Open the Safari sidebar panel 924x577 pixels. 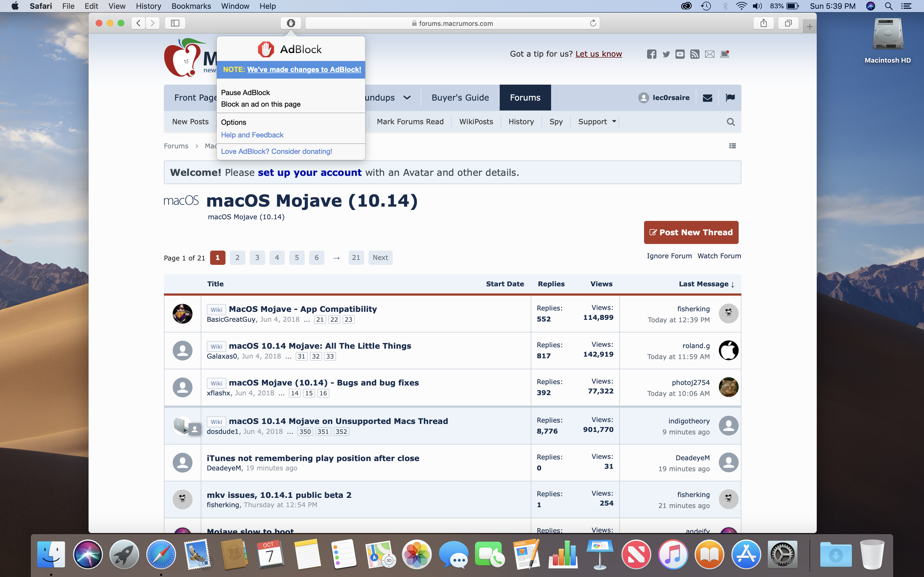[175, 23]
